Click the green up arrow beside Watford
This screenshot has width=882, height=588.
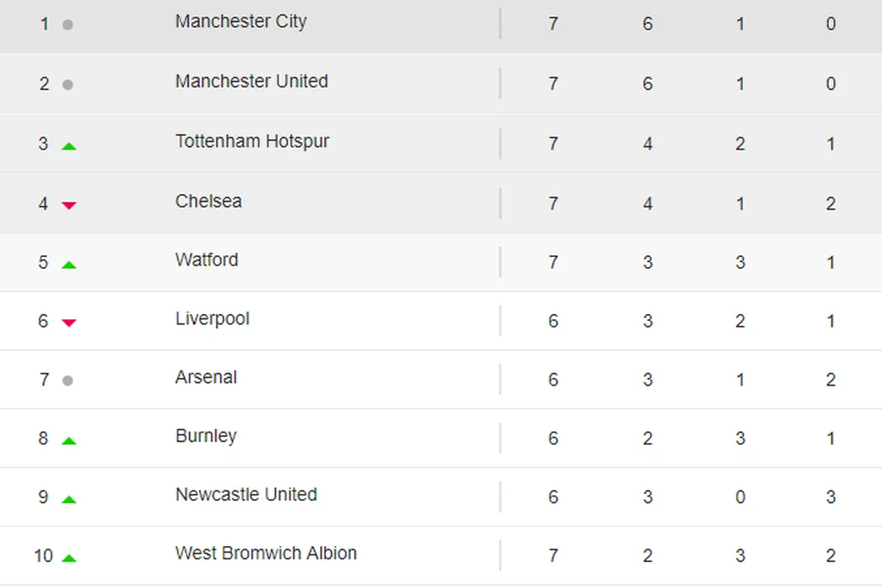click(69, 265)
